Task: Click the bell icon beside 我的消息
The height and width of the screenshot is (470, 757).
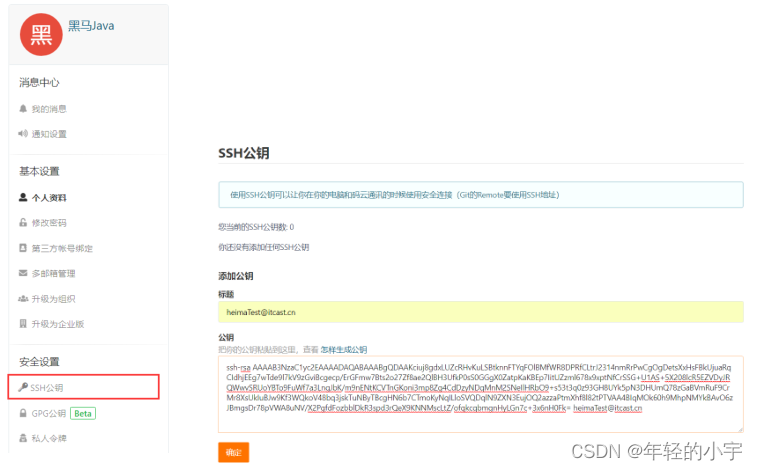Action: [x=23, y=109]
